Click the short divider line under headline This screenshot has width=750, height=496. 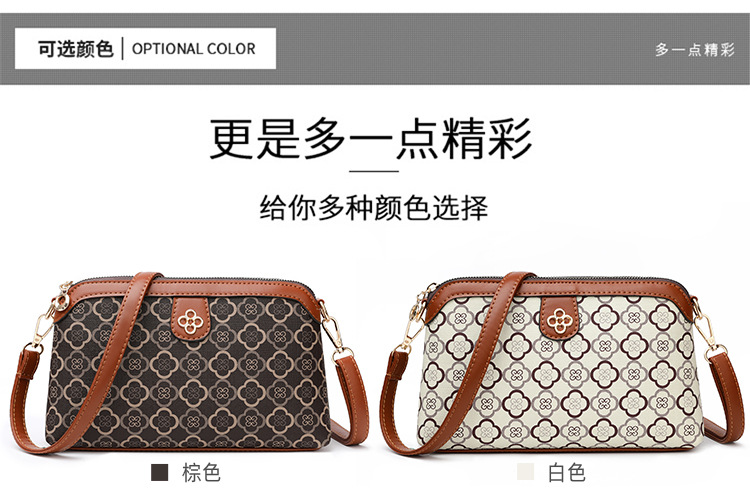pyautogui.click(x=374, y=171)
